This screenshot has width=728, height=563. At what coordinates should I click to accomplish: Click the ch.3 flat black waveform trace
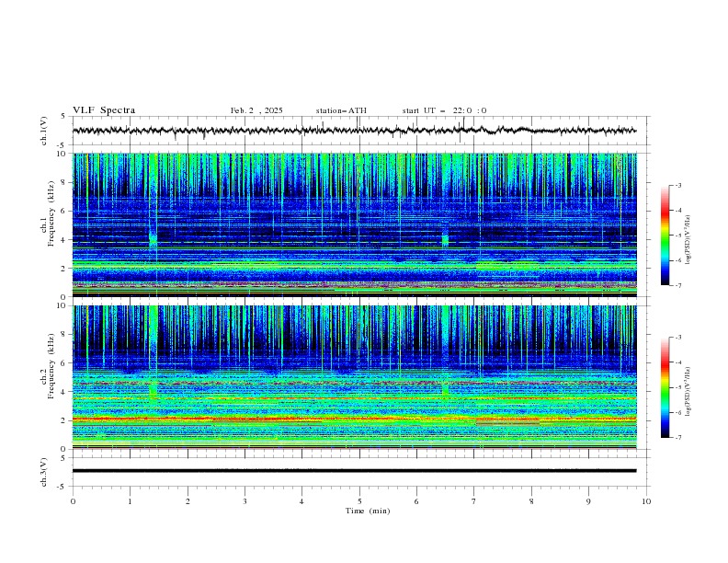click(x=354, y=471)
